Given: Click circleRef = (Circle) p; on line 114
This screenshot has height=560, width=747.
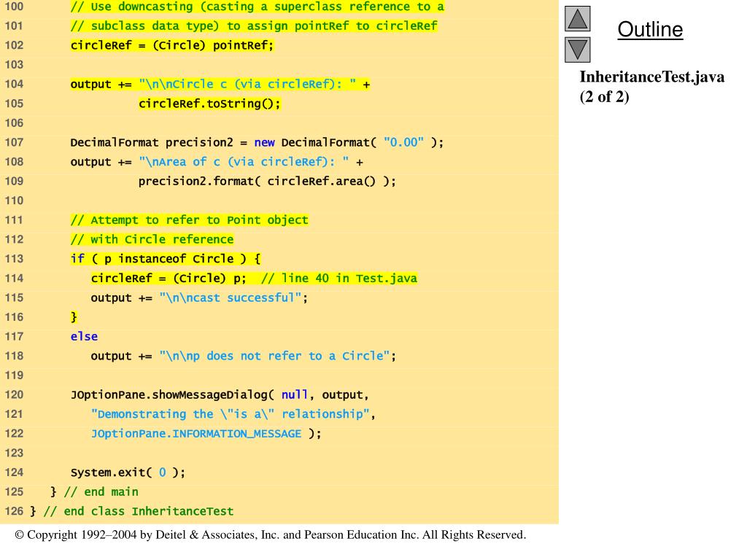Looking at the screenshot, I should (169, 278).
